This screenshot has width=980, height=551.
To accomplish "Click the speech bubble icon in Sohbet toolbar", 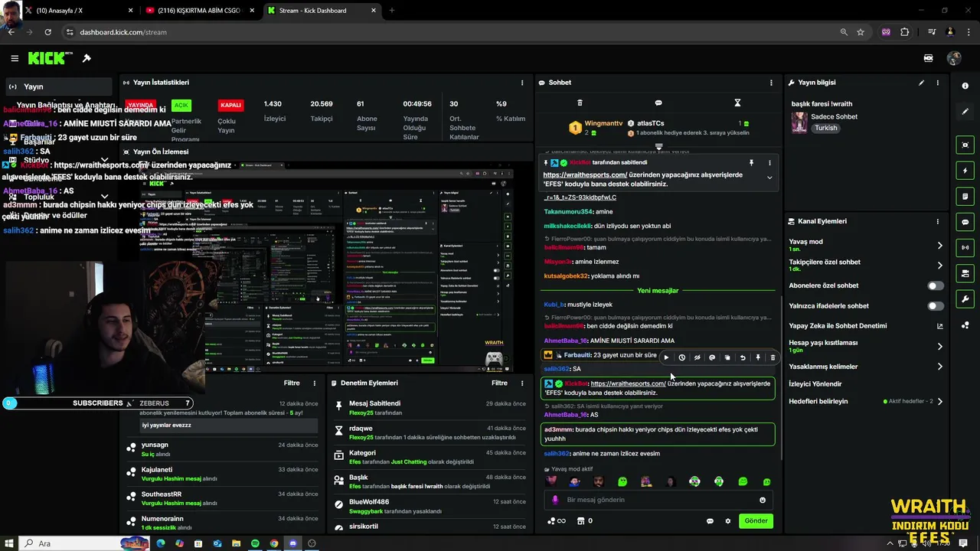I will click(x=658, y=103).
